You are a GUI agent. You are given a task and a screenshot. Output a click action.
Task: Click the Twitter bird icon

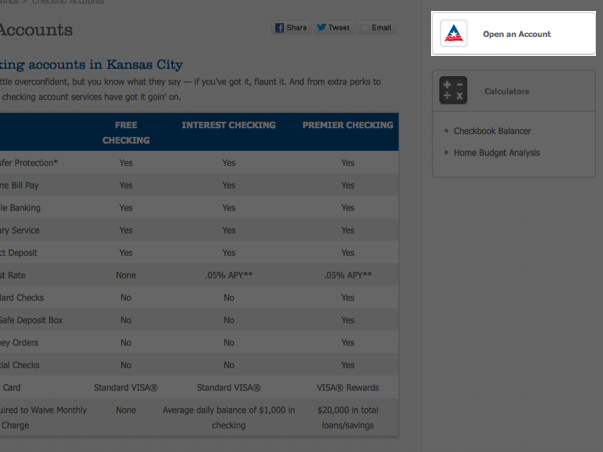click(321, 27)
